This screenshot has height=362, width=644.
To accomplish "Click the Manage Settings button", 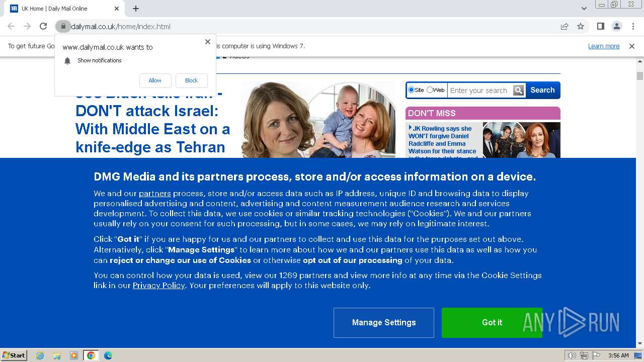I will (384, 323).
